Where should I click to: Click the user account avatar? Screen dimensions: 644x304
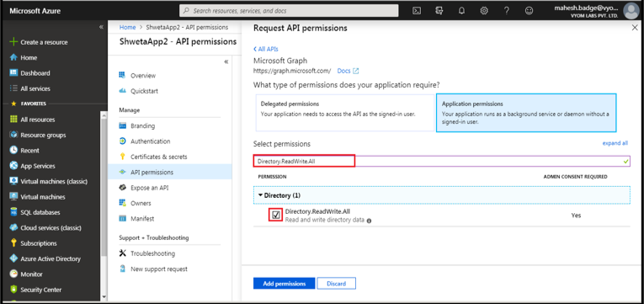(x=631, y=11)
